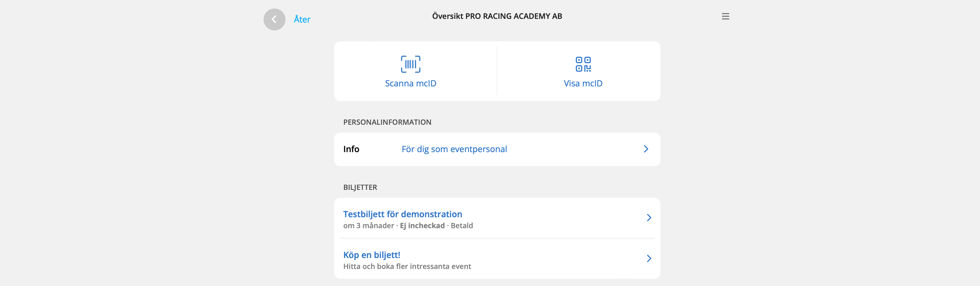Click the QR code icon
This screenshot has width=980, height=286.
[583, 64]
